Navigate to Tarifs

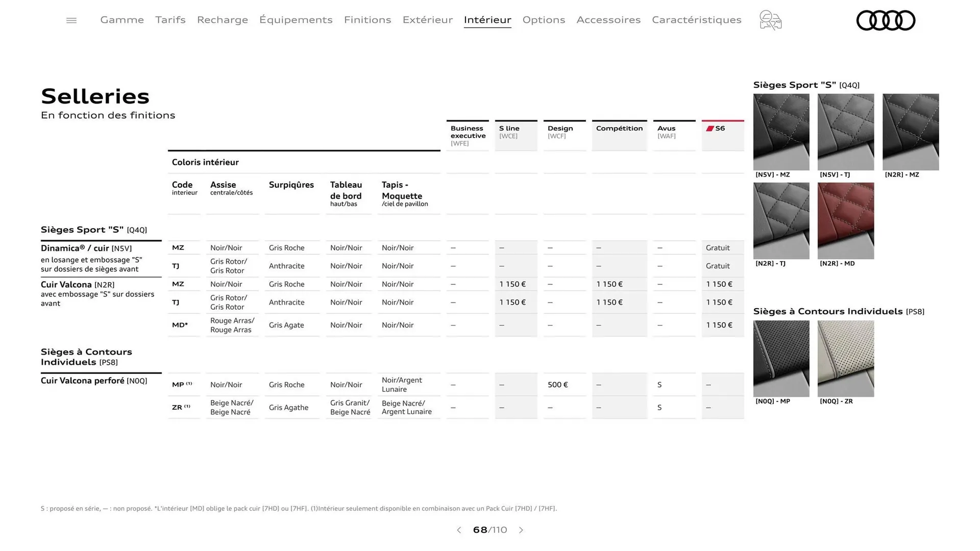[x=170, y=20]
